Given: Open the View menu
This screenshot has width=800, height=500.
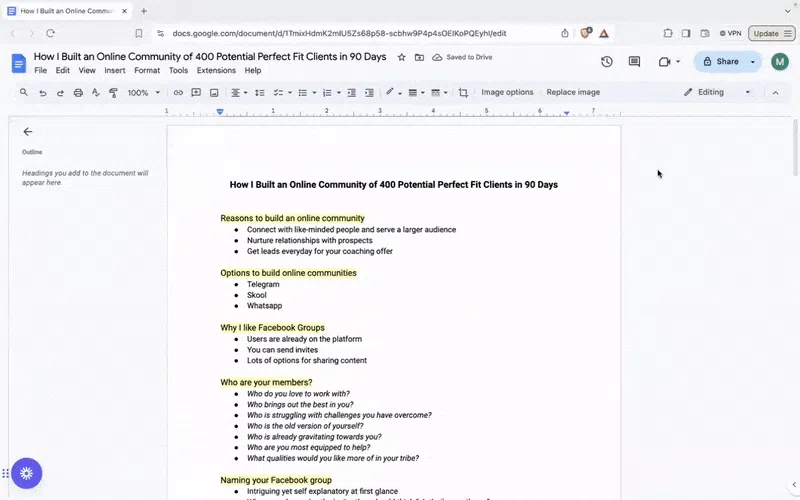Looking at the screenshot, I should point(87,70).
